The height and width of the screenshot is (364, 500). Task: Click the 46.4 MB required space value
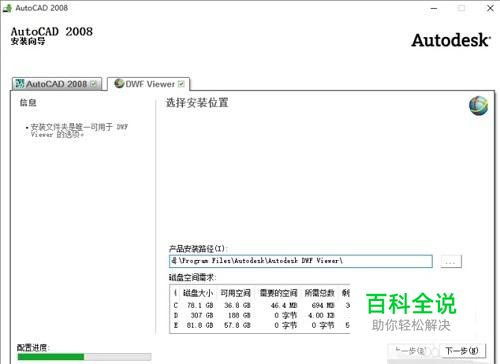[284, 305]
